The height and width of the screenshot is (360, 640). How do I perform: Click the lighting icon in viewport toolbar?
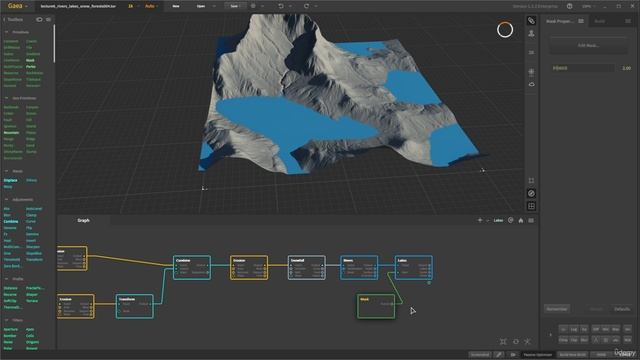tap(531, 72)
